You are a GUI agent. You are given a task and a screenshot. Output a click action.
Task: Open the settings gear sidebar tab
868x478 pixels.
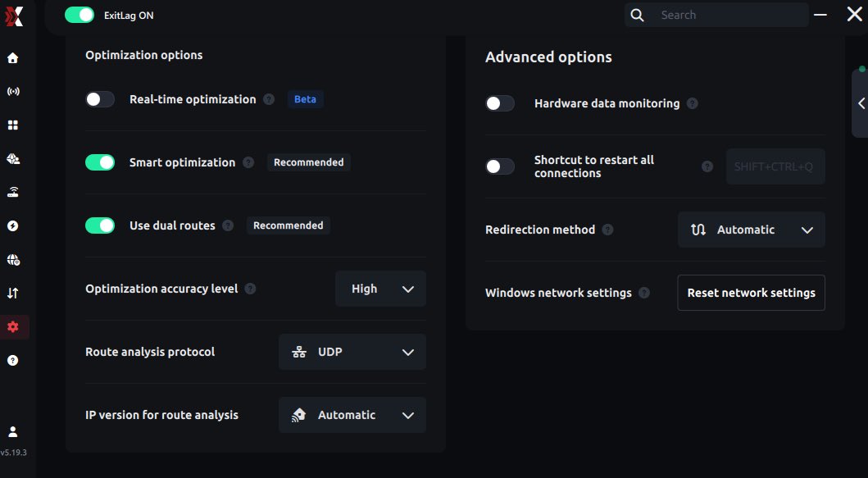pyautogui.click(x=13, y=326)
